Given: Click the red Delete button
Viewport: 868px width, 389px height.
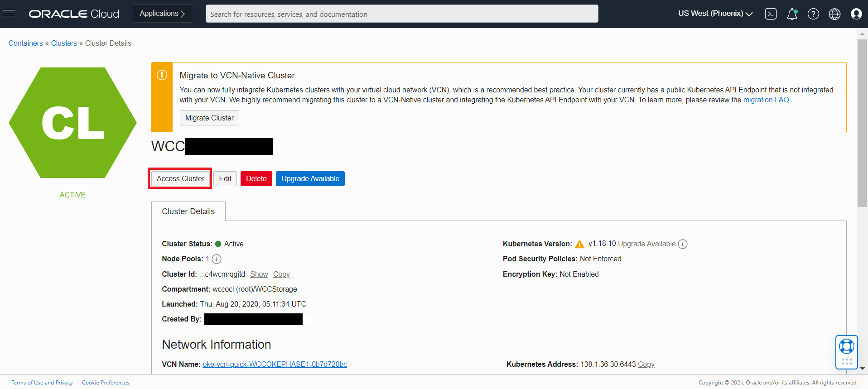Looking at the screenshot, I should coord(256,178).
